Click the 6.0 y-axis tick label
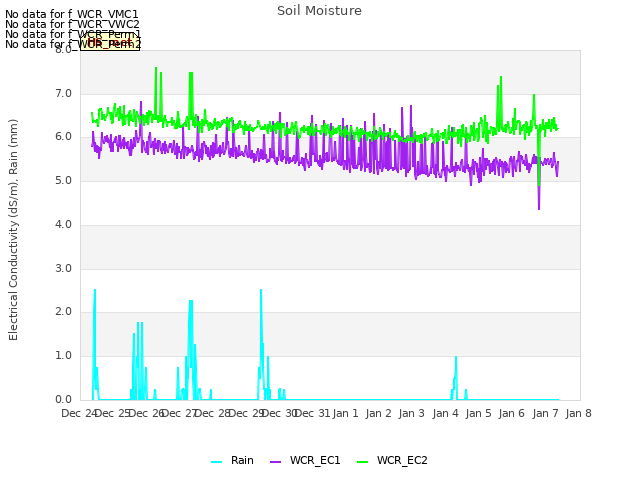Viewport: 640px width, 480px height. [63, 137]
